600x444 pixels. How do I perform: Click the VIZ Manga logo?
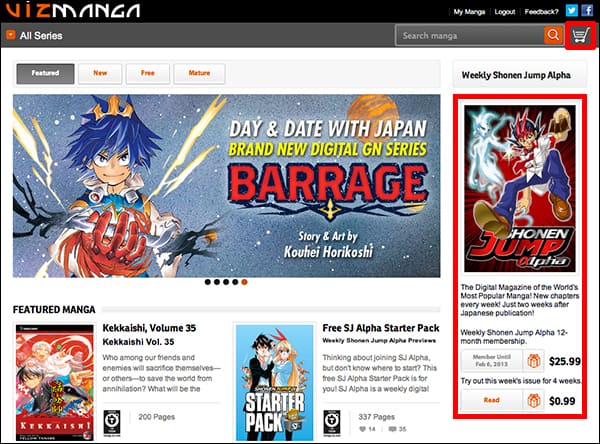tap(70, 12)
